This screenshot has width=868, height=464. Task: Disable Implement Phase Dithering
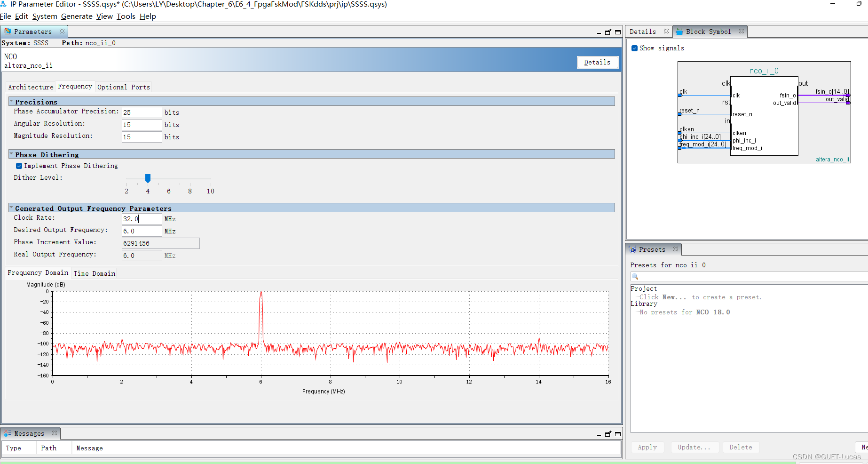19,166
